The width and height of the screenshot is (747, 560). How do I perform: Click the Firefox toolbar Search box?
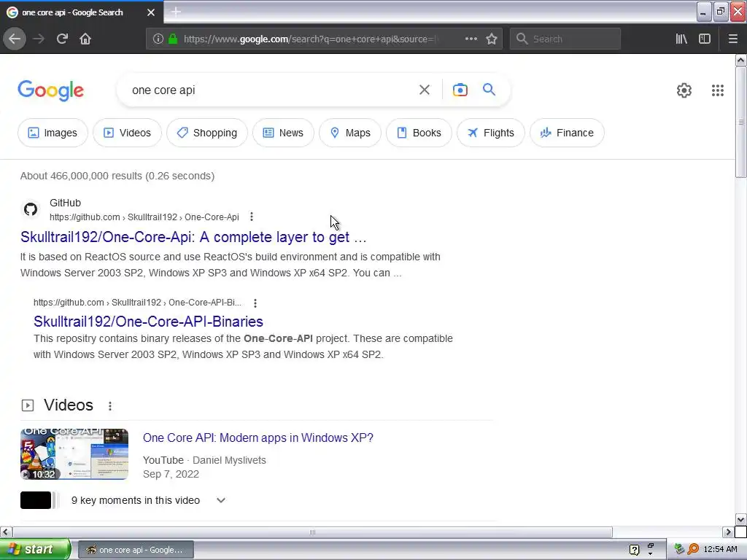coord(565,39)
